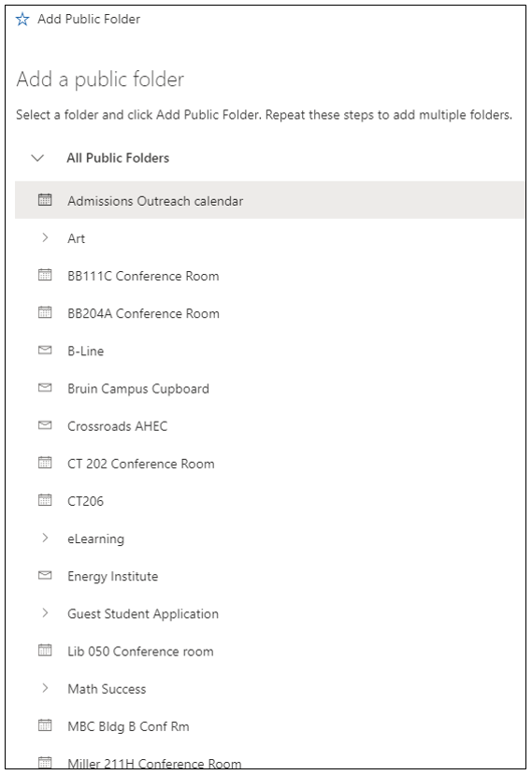Select MBC Bldg B Conf Rm label
The image size is (532, 775).
click(128, 727)
